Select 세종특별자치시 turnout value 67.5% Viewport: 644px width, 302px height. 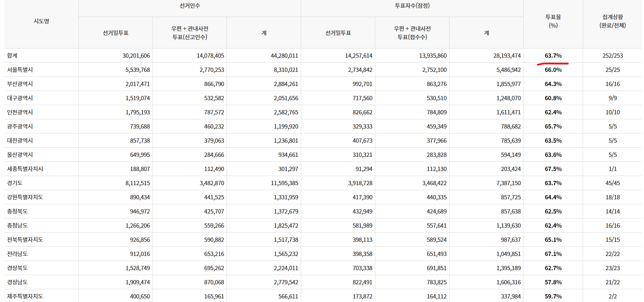pyautogui.click(x=553, y=169)
